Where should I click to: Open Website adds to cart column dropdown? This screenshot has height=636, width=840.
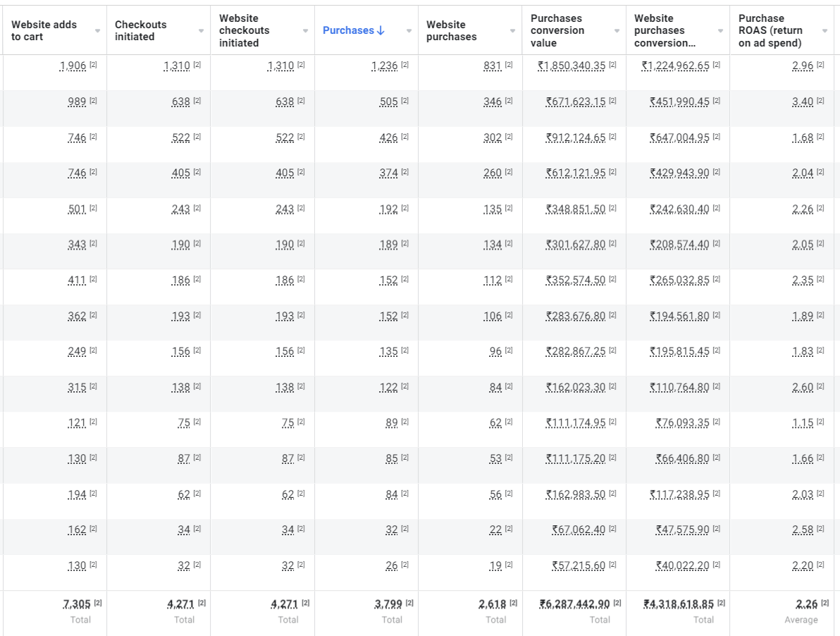pos(97,31)
